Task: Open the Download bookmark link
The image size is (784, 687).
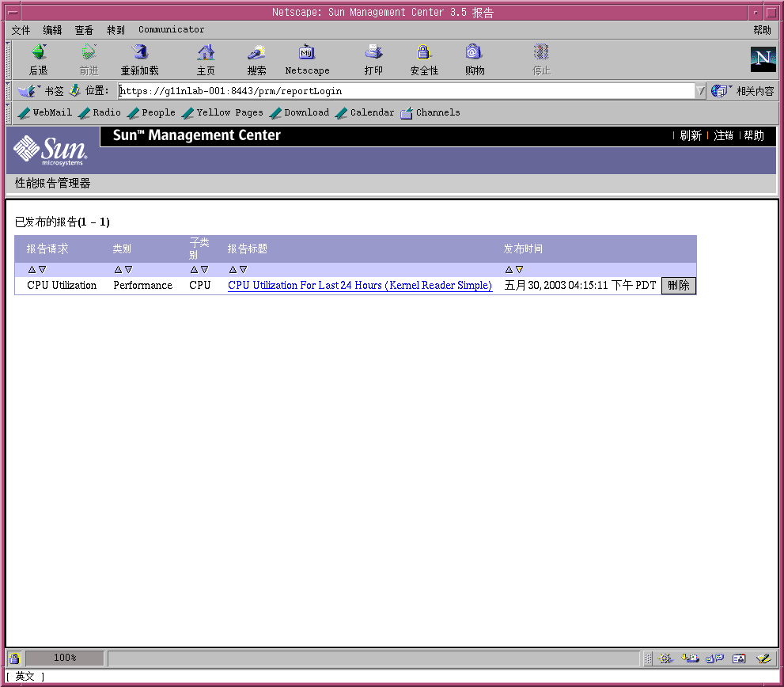Action: [300, 112]
